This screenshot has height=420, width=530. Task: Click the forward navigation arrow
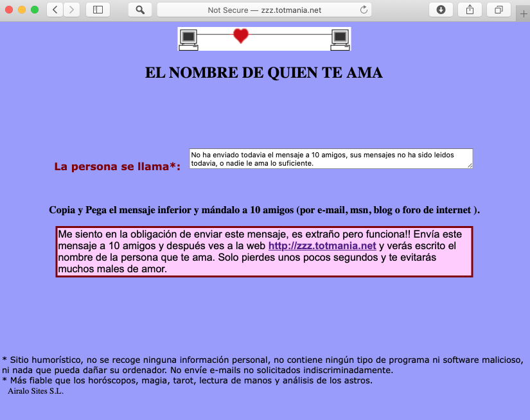[71, 10]
